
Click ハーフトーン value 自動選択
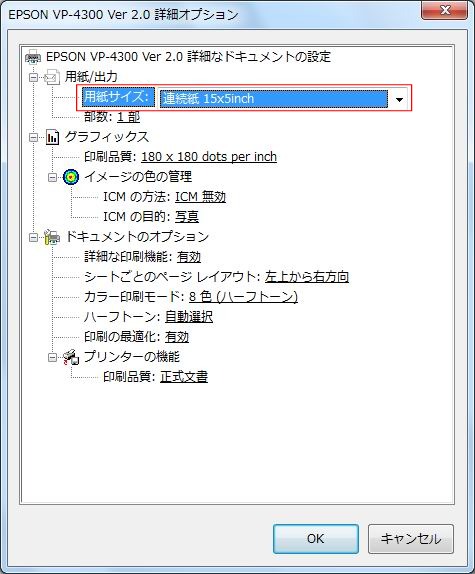pyautogui.click(x=189, y=317)
